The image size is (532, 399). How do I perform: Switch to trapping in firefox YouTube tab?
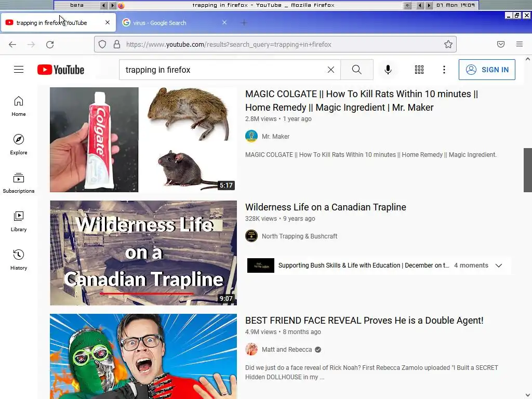point(58,23)
